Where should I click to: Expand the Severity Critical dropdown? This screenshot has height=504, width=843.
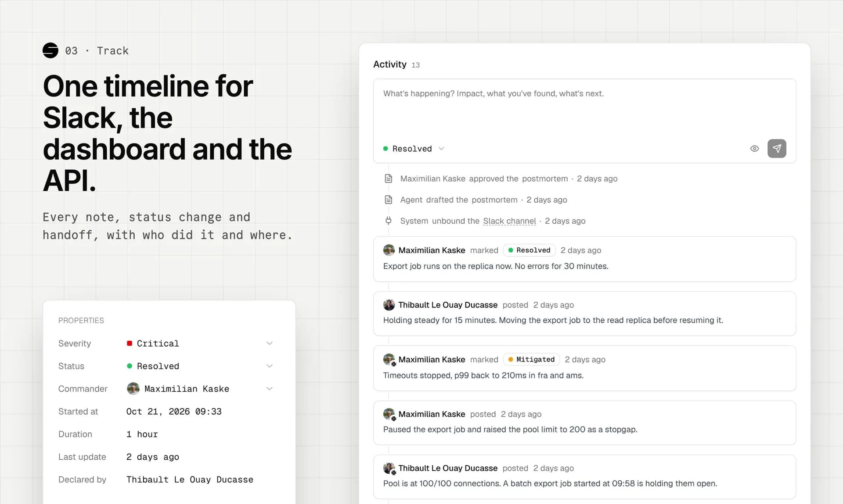tap(270, 343)
